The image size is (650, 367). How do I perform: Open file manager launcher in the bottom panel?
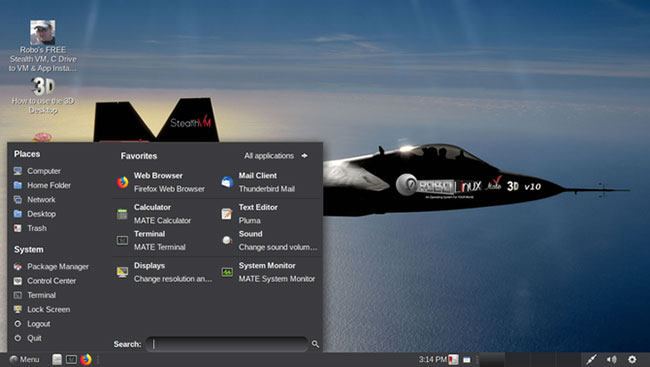pos(57,359)
